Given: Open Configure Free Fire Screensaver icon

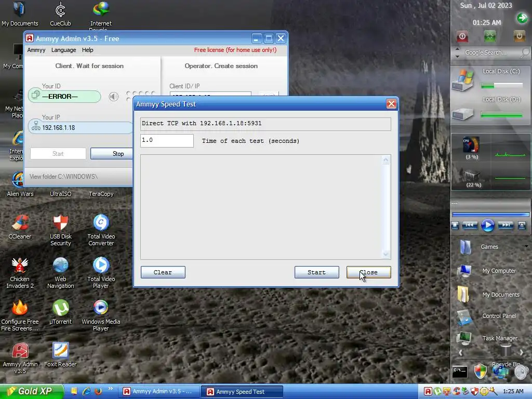Looking at the screenshot, I should pos(20,315).
